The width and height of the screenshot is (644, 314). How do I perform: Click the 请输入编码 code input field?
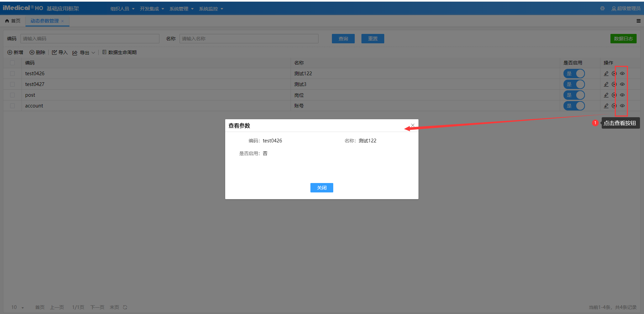pos(90,39)
